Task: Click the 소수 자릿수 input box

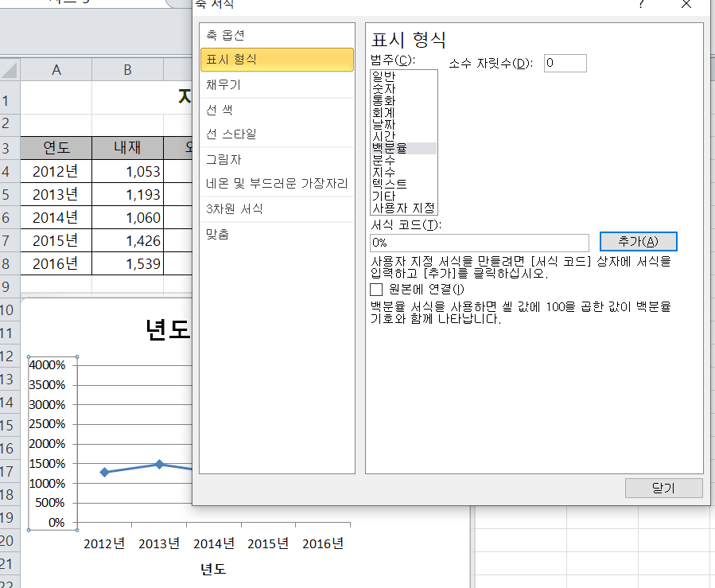Action: pos(565,63)
